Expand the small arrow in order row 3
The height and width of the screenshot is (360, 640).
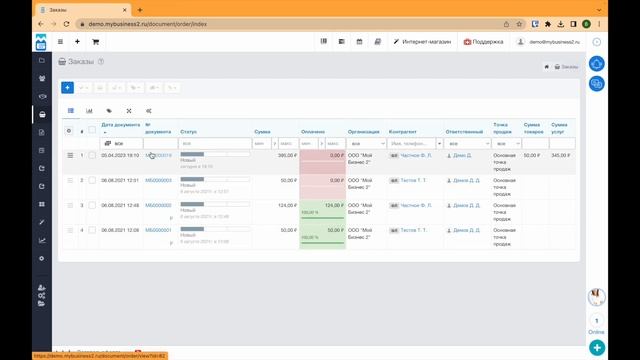pyautogui.click(x=171, y=218)
